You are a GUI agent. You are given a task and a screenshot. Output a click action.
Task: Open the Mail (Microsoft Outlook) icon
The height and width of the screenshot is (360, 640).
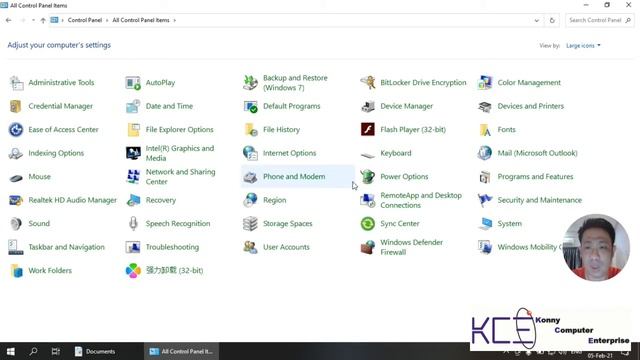(485, 153)
